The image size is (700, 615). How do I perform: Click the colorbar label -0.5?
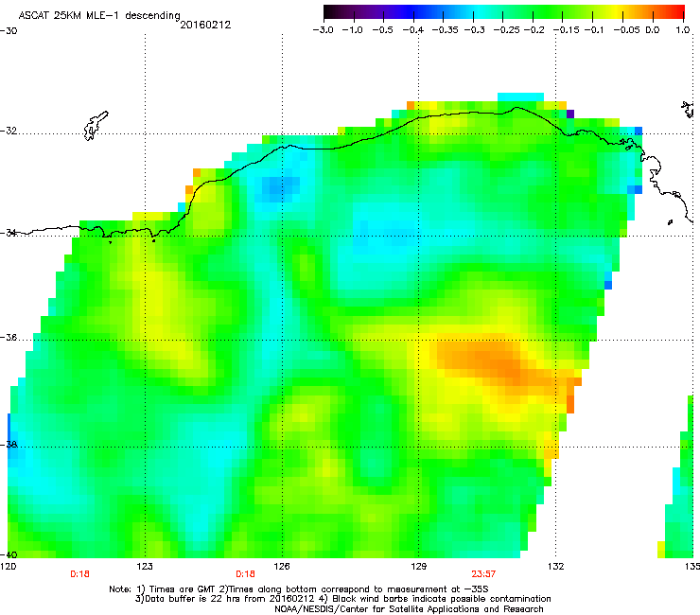382,30
